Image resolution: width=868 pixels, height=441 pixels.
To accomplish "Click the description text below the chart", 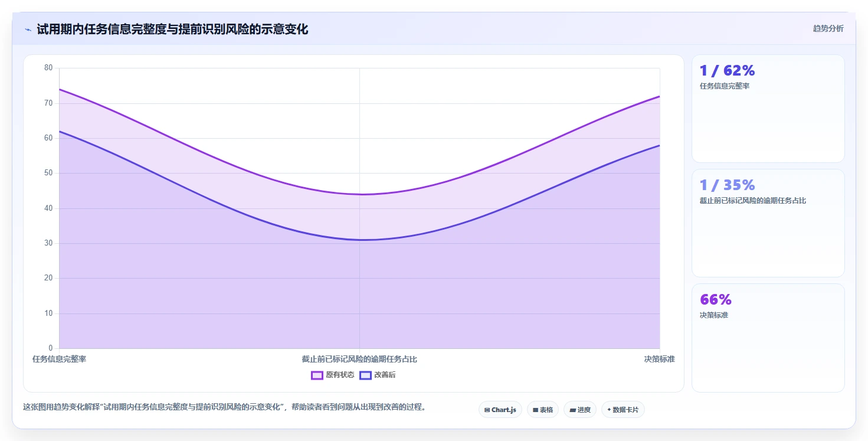I will (224, 407).
